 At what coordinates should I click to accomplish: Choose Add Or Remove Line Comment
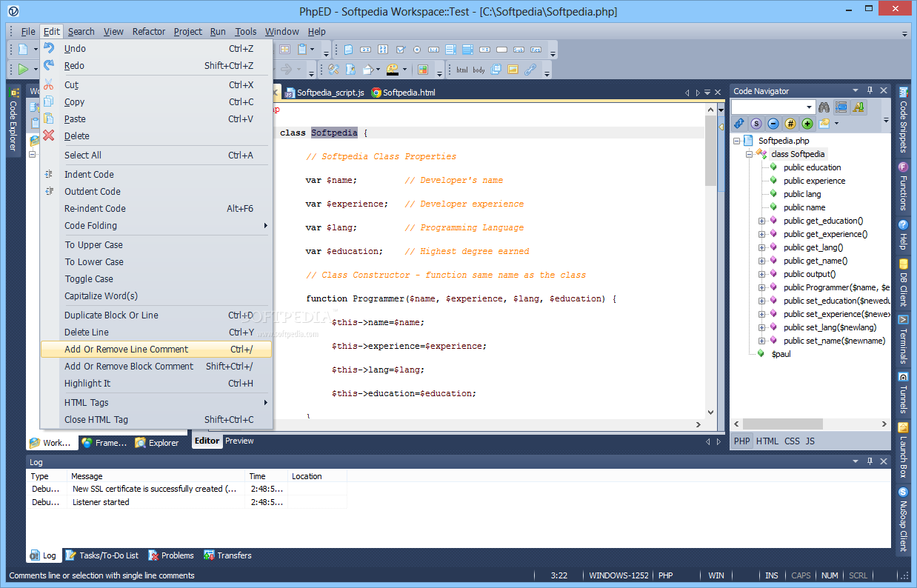(156, 349)
